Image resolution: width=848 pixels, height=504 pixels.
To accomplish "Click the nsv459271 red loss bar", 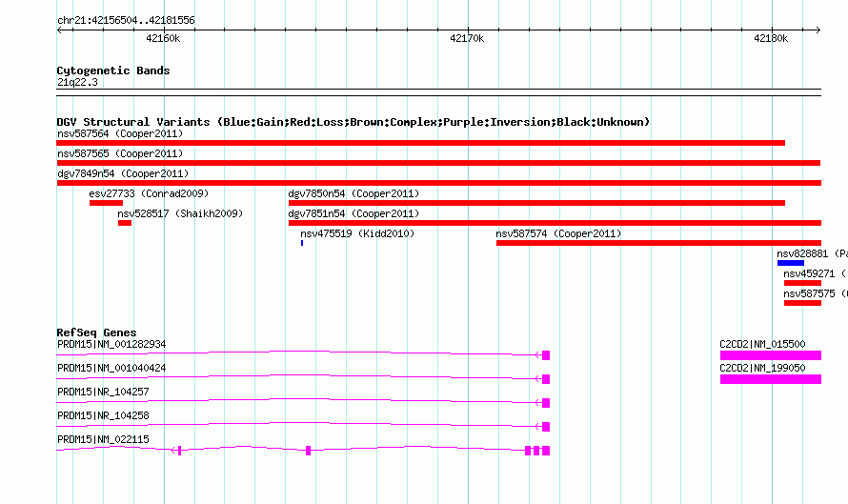I will click(802, 283).
